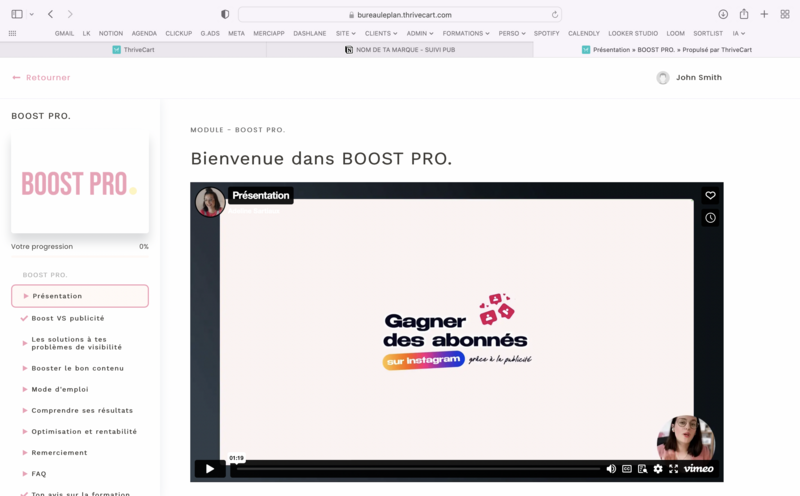800x496 pixels.
Task: Open the LOOKER STUDIO bookmark
Action: pos(633,33)
